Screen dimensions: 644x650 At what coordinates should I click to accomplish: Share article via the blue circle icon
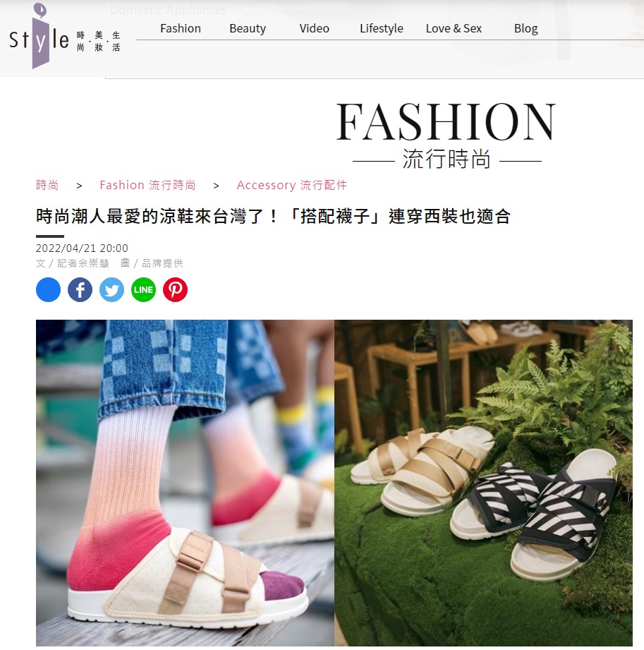pyautogui.click(x=48, y=289)
